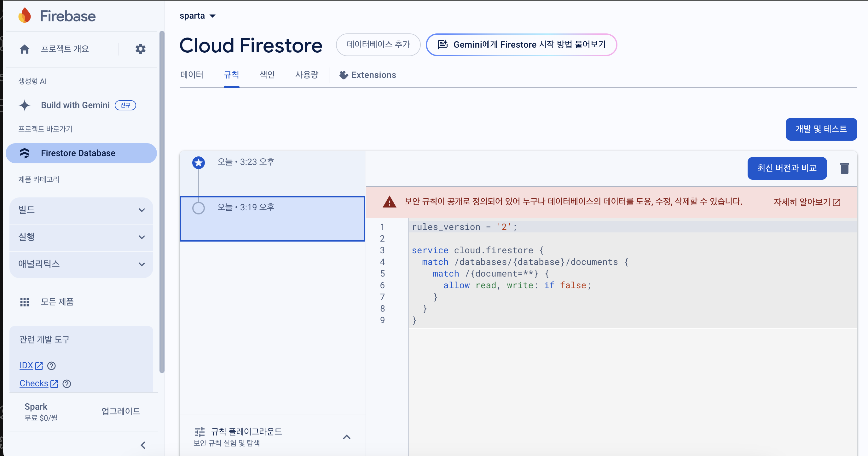Click 모든 제품 label
Screen dimensions: 868x456
pos(57,302)
